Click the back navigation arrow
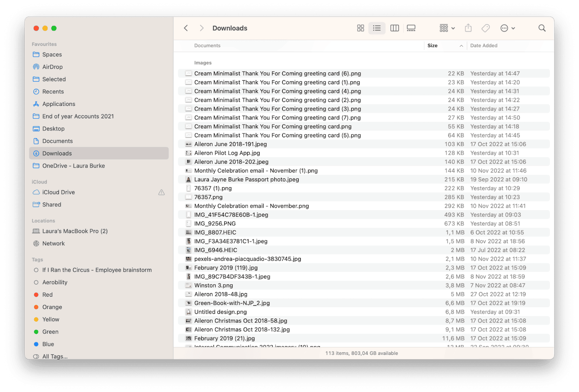Viewport: 579px width, 392px height. click(x=185, y=28)
